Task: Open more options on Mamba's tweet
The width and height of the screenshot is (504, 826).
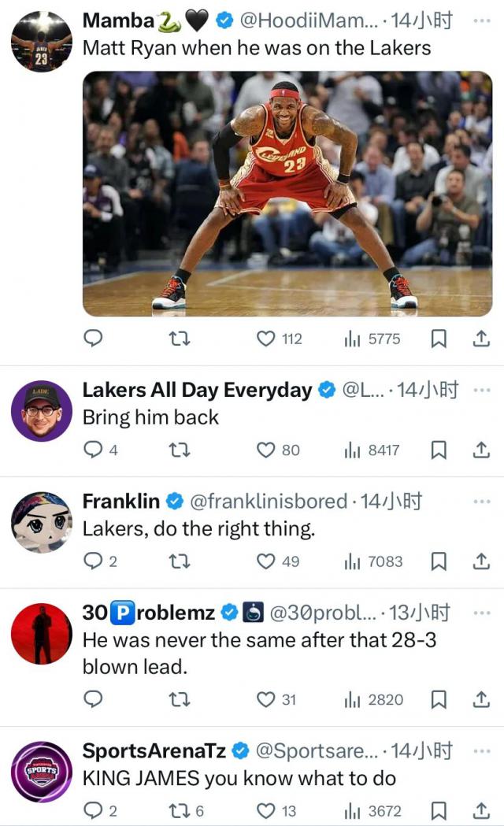Action: pos(480,20)
